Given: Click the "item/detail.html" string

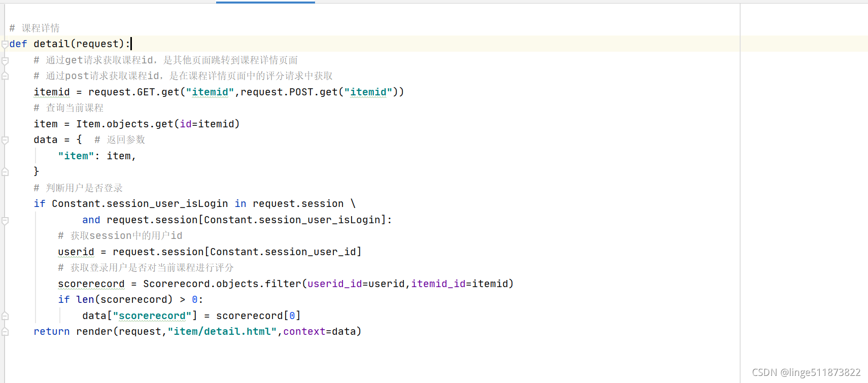Looking at the screenshot, I should [222, 331].
